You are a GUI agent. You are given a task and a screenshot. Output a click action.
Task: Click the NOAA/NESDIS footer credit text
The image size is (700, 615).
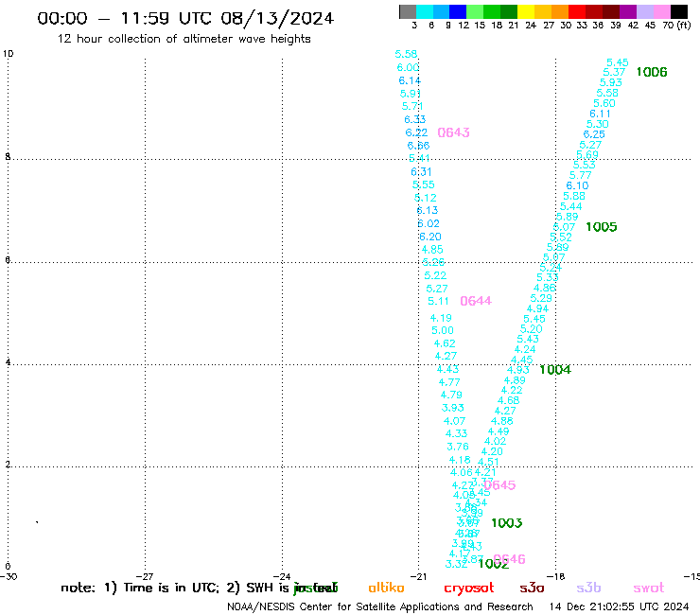click(380, 606)
